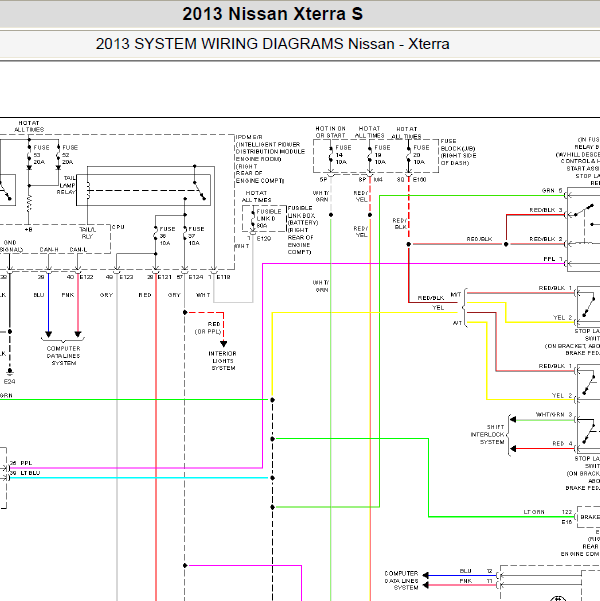
Task: Select the "FUSE 36 10A" label
Action: [167, 236]
